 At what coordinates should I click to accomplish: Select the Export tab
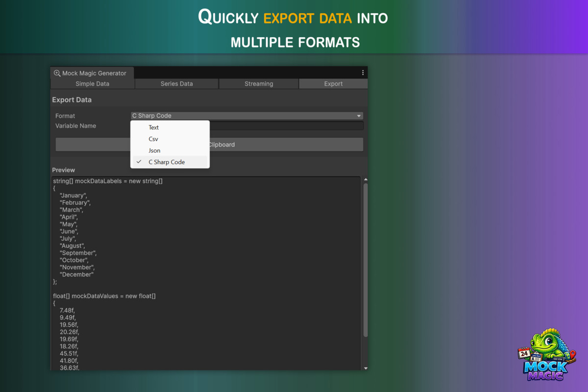coord(333,84)
